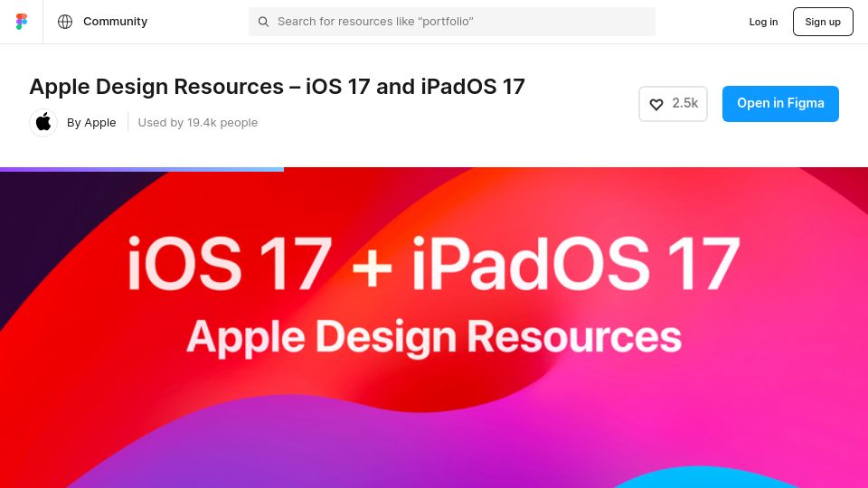Viewport: 868px width, 488px height.
Task: Click the search magnifier icon
Action: [263, 22]
